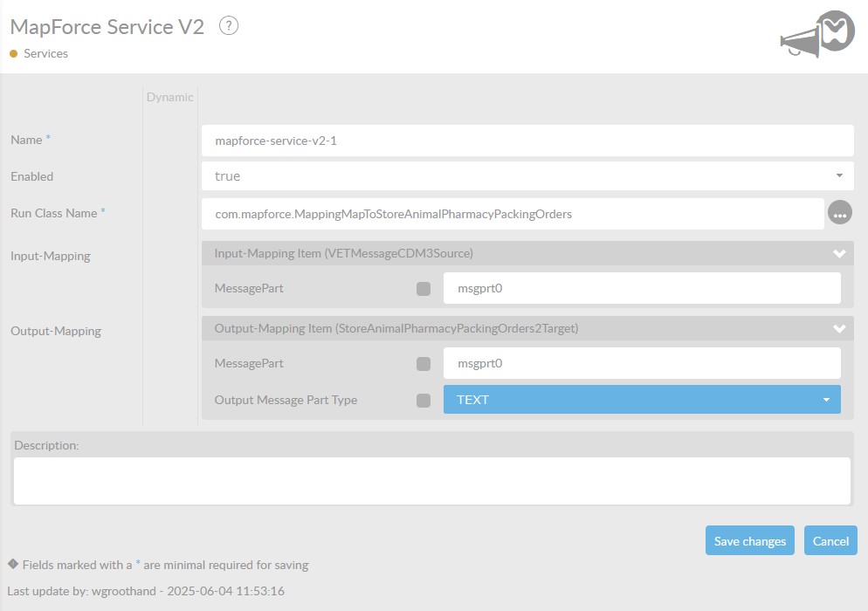
Task: Click the Description text area
Action: click(432, 481)
